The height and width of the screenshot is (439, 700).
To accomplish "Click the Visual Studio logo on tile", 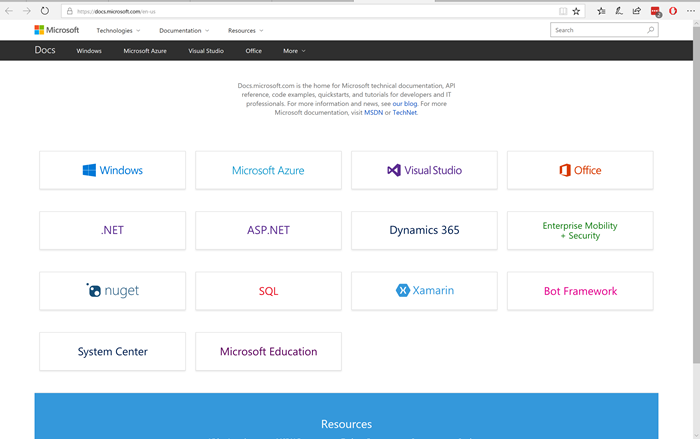I will (394, 170).
